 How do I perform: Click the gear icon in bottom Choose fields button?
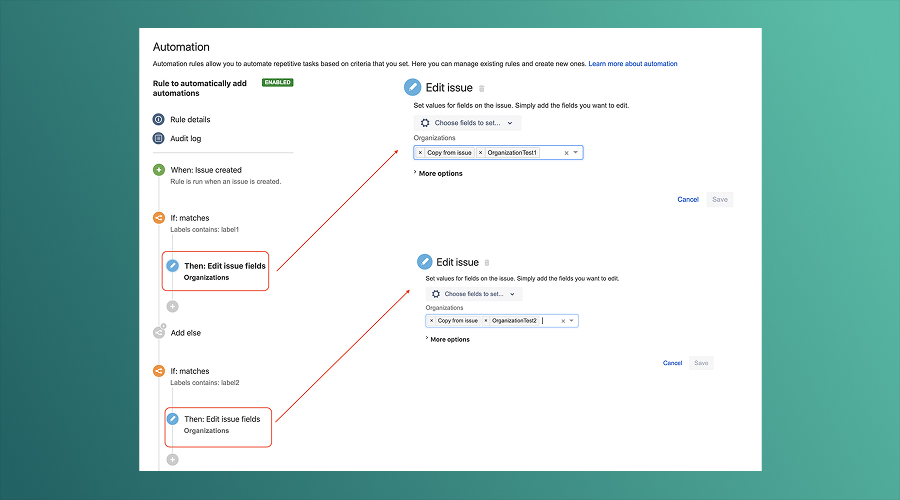pos(436,294)
